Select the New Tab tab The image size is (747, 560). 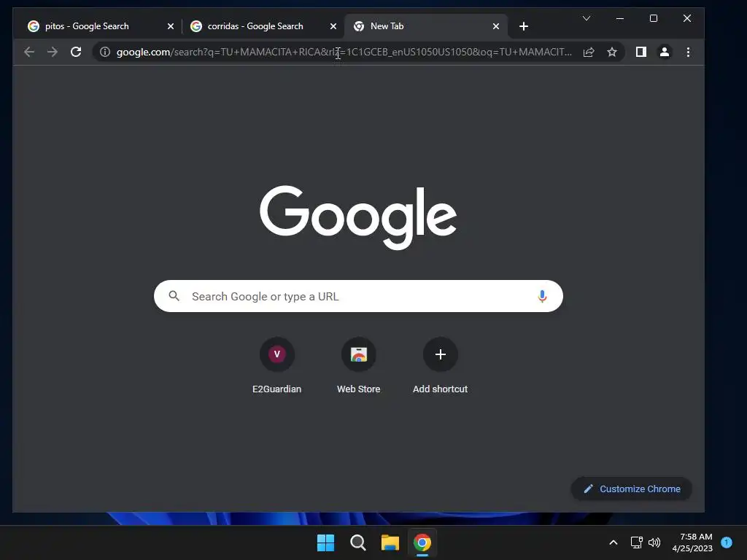pos(425,26)
